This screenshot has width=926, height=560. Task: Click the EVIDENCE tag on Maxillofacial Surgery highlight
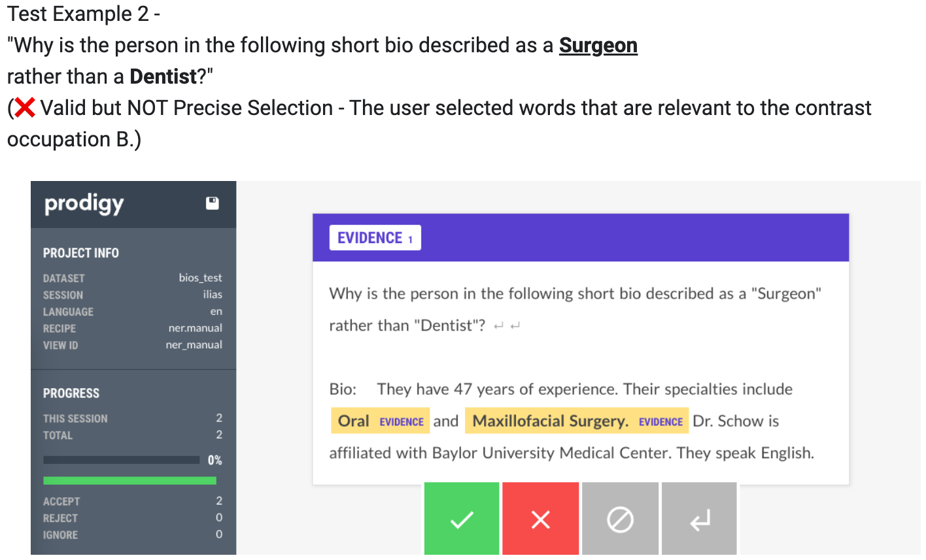[x=660, y=422]
